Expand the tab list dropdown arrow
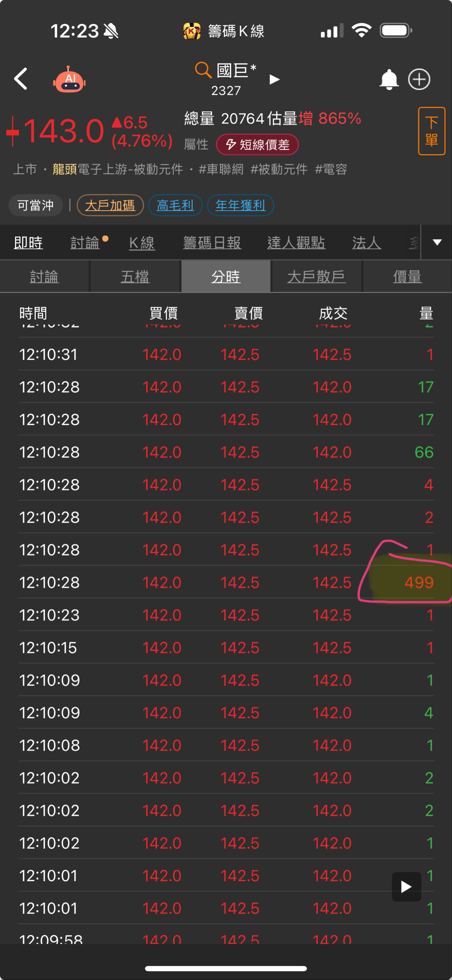The height and width of the screenshot is (980, 452). point(437,242)
